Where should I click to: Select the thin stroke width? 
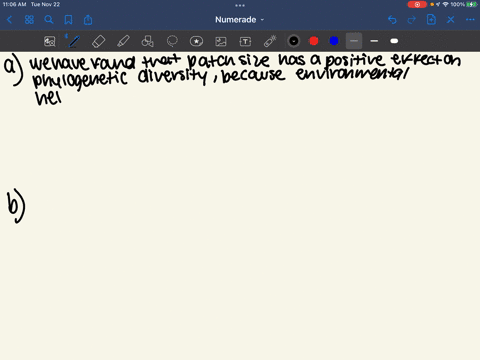(354, 41)
